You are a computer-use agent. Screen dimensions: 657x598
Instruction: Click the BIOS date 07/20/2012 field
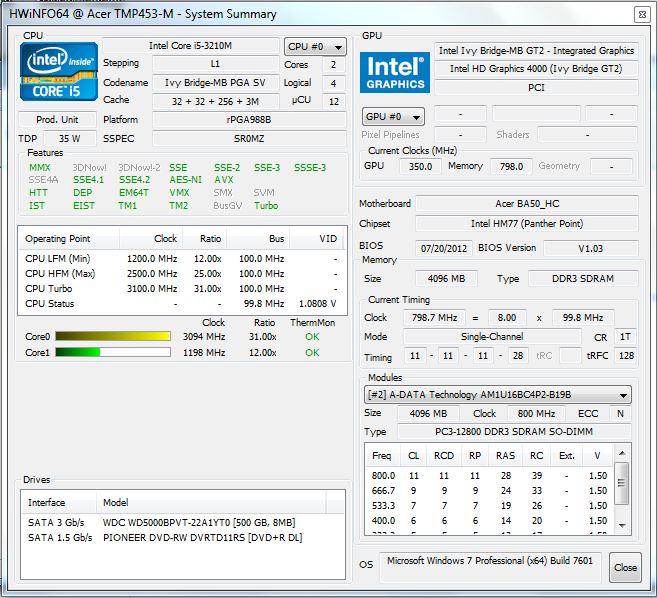444,248
